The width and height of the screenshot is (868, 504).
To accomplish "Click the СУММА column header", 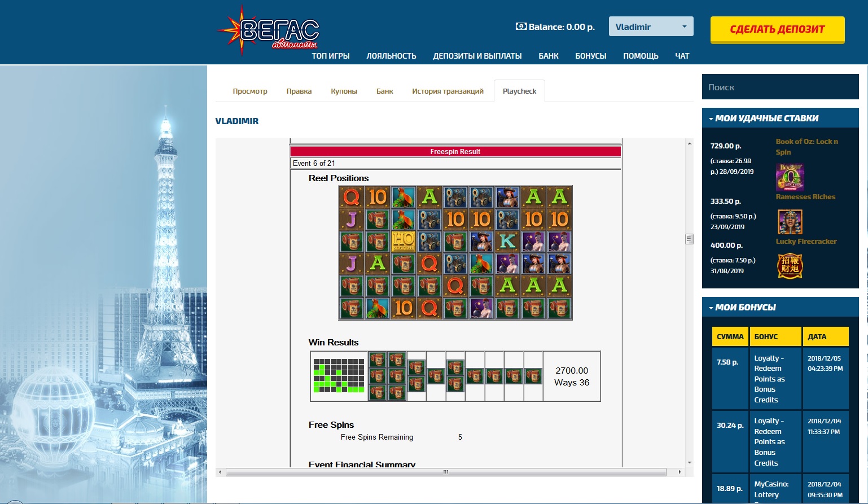I will point(730,336).
